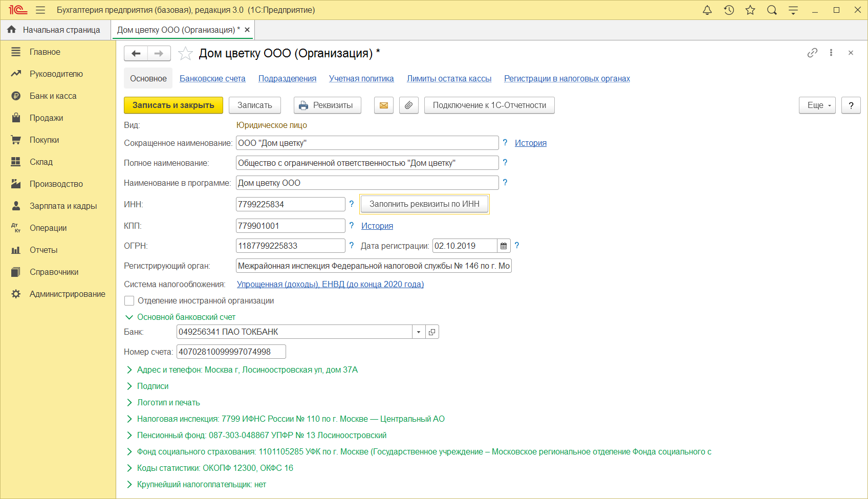868x499 pixels.
Task: Open history clock icon
Action: pyautogui.click(x=729, y=10)
